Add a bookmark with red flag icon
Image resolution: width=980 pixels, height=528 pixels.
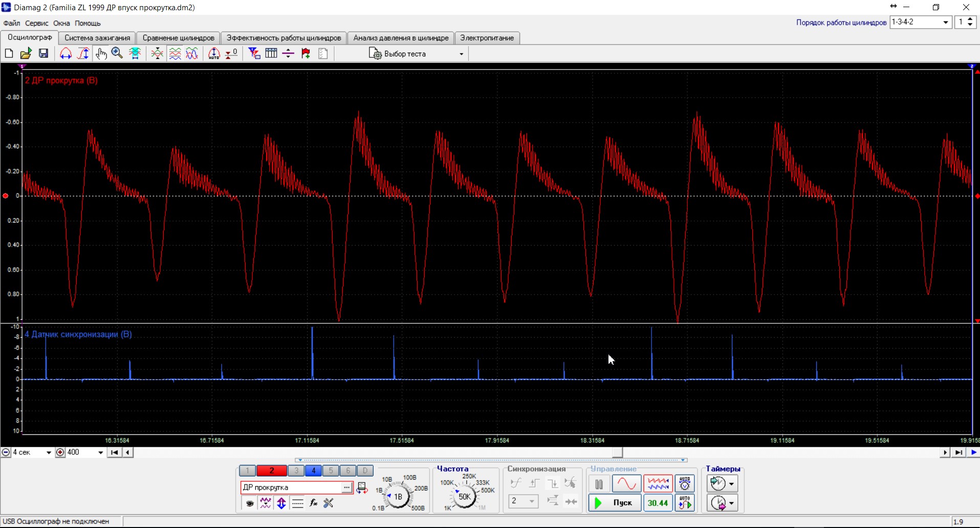pyautogui.click(x=306, y=53)
